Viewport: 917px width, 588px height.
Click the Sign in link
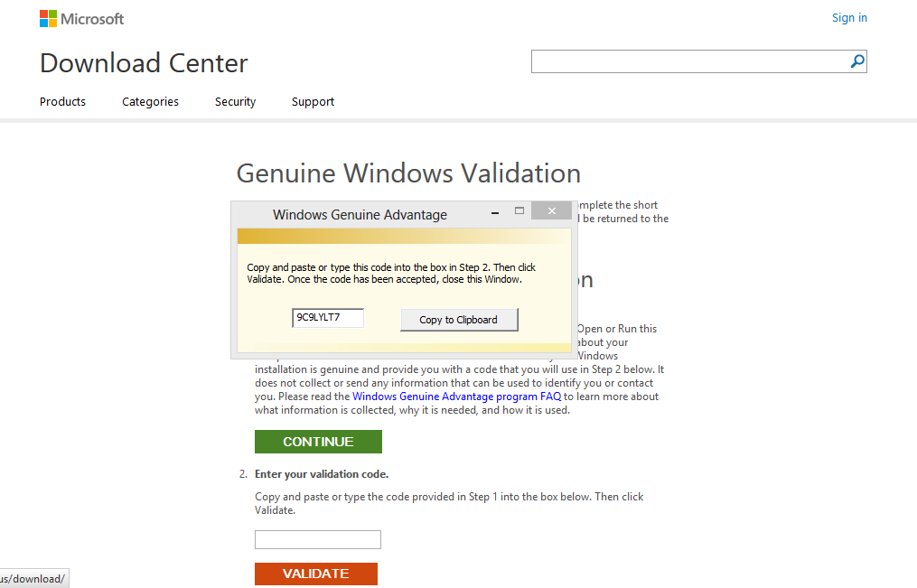pyautogui.click(x=848, y=17)
